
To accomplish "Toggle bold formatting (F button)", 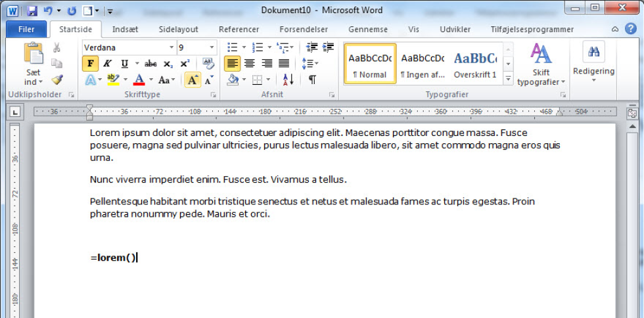I will pyautogui.click(x=90, y=64).
